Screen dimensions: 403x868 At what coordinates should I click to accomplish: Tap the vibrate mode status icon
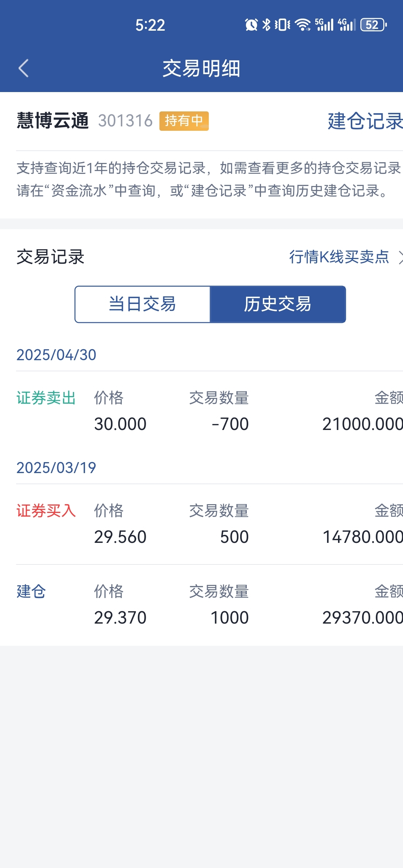tap(283, 25)
